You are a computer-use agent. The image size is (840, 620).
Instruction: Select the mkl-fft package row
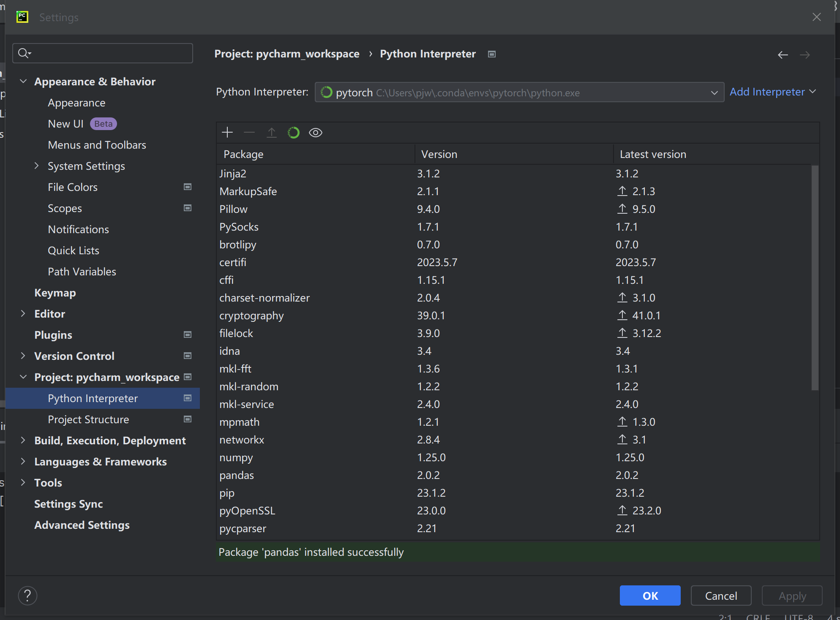[x=514, y=369]
